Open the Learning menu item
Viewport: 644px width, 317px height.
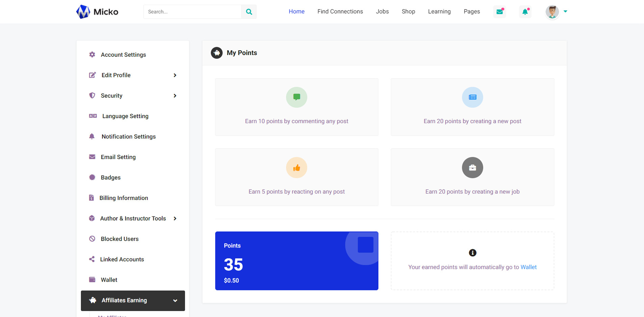[x=439, y=12]
